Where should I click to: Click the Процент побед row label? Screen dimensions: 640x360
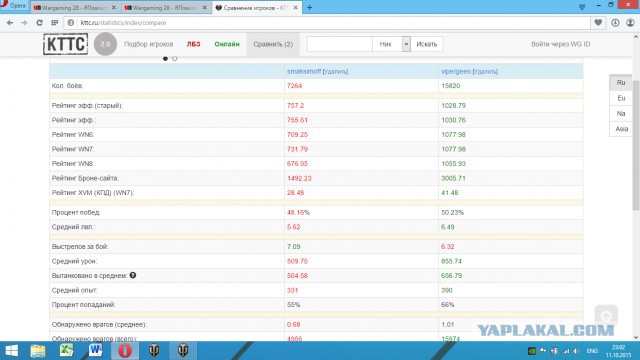point(76,213)
